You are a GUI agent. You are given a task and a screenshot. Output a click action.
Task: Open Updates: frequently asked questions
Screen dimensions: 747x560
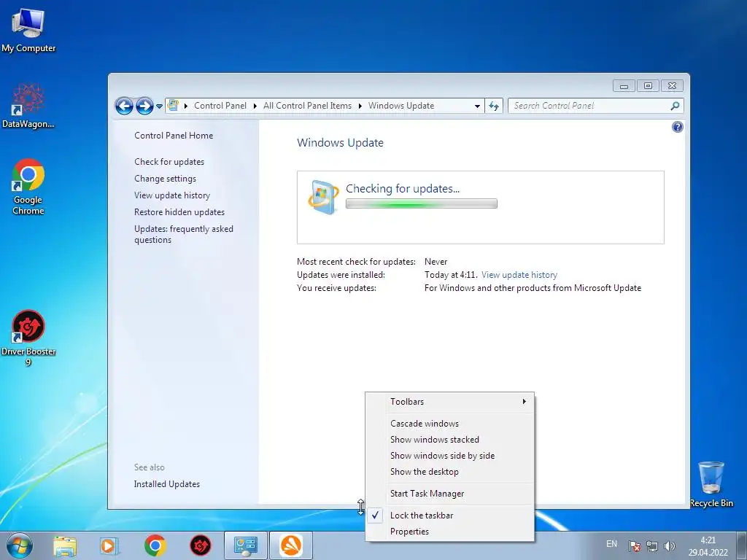pyautogui.click(x=183, y=234)
